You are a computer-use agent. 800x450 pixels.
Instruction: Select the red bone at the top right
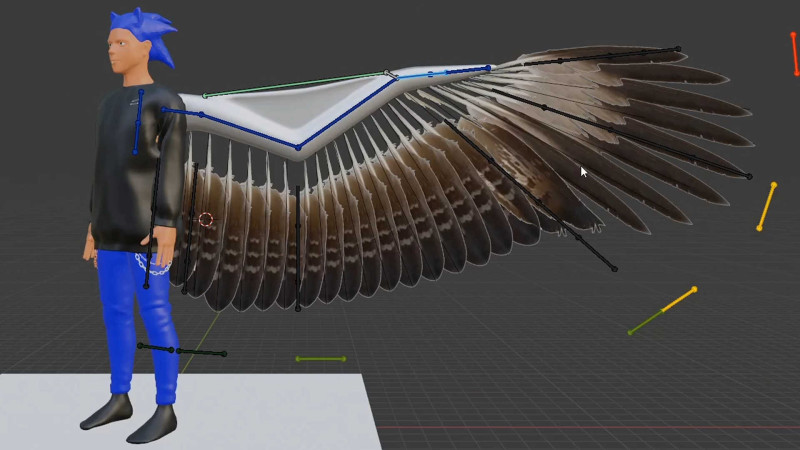pos(794,54)
